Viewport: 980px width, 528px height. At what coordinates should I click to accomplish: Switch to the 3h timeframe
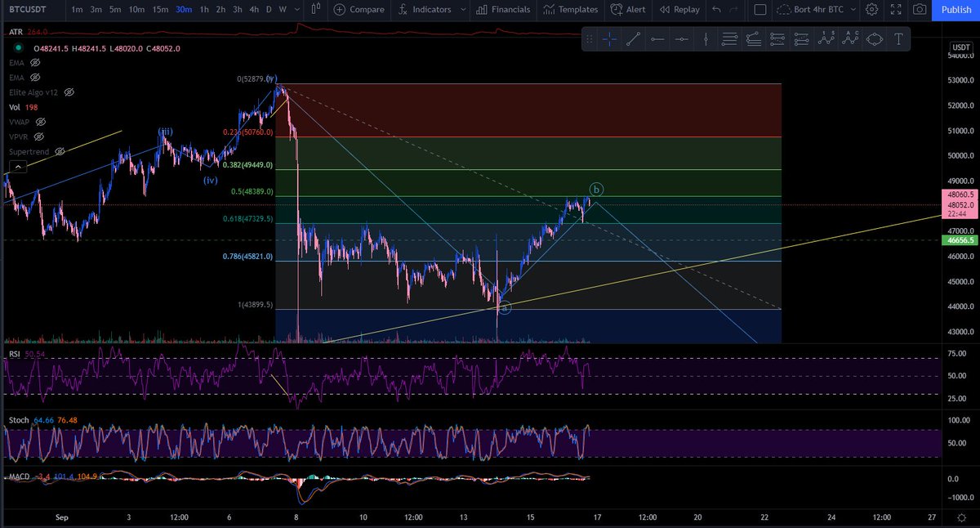click(238, 10)
